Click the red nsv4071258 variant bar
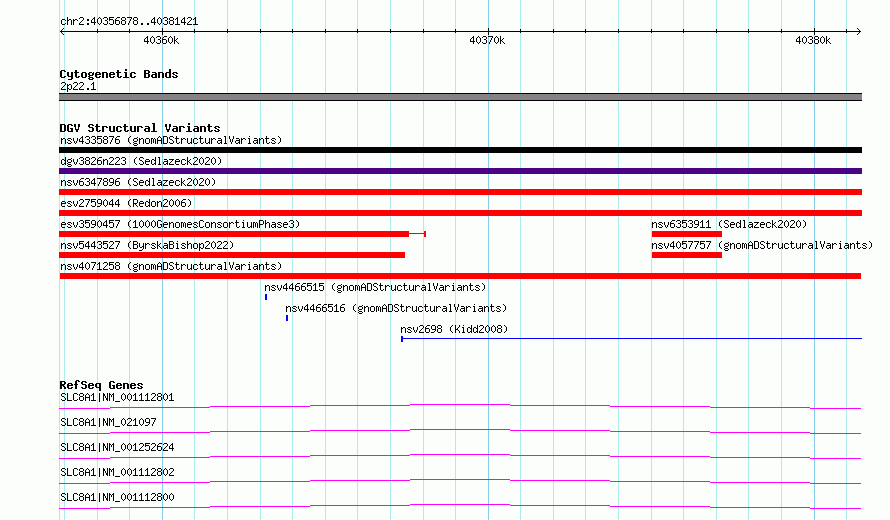Viewport: 890px width, 520px height. pyautogui.click(x=460, y=276)
